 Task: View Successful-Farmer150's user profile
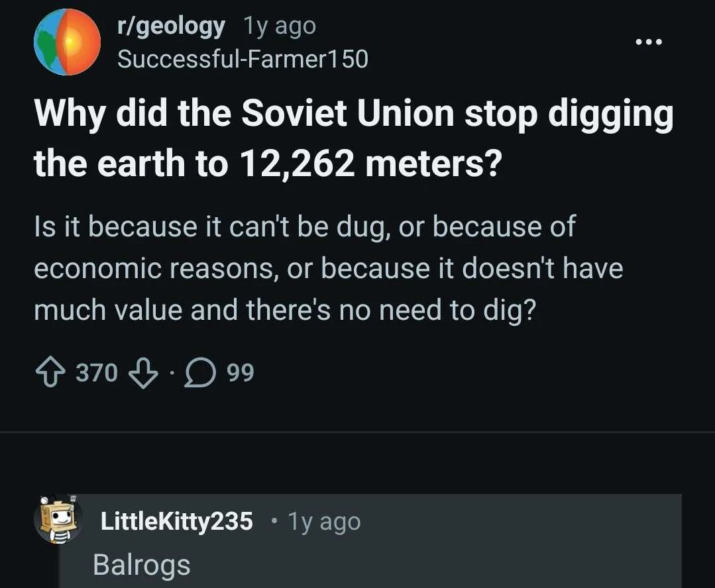click(242, 59)
